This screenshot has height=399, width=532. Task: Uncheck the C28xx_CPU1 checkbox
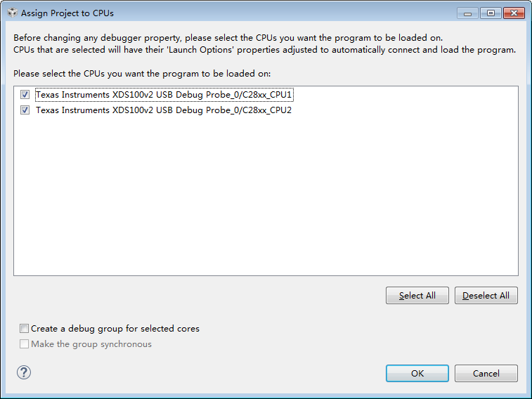coord(25,95)
